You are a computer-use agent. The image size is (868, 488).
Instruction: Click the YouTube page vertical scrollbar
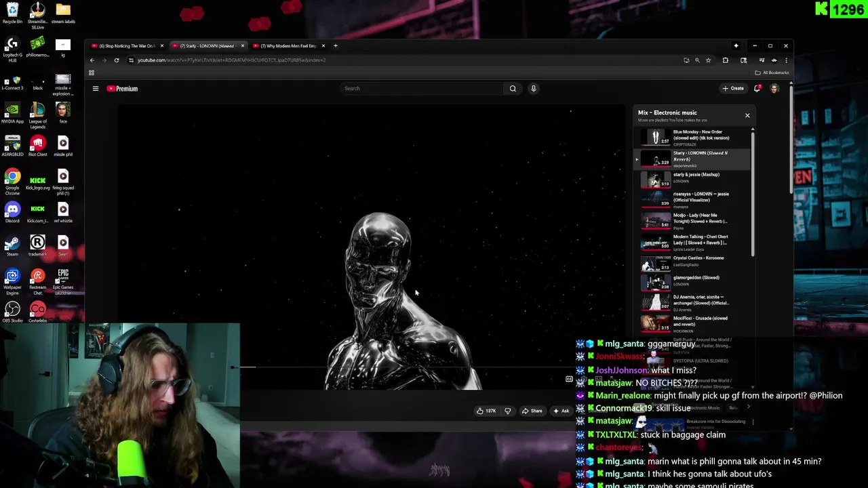tap(791, 139)
